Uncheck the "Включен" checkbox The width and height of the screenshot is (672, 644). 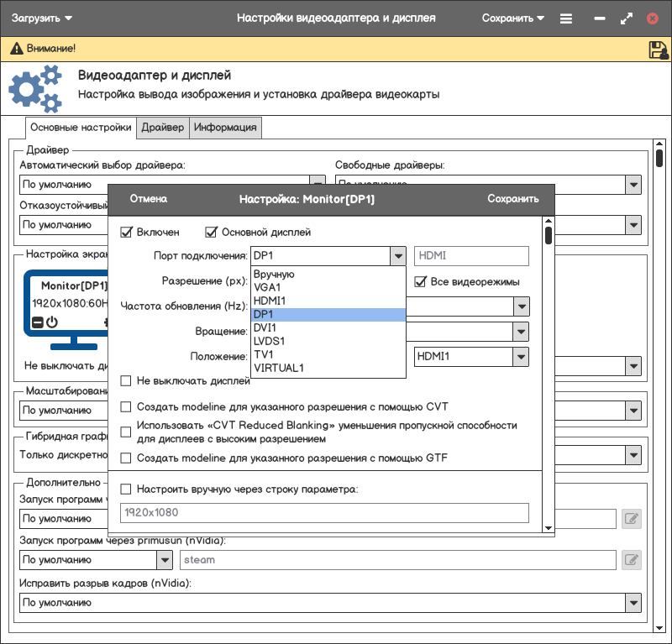coord(127,233)
